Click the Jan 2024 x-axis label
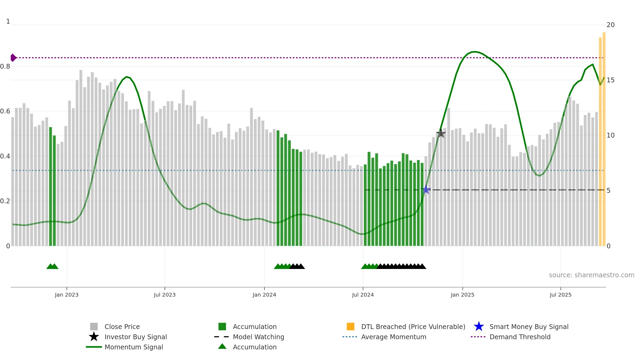 [264, 295]
